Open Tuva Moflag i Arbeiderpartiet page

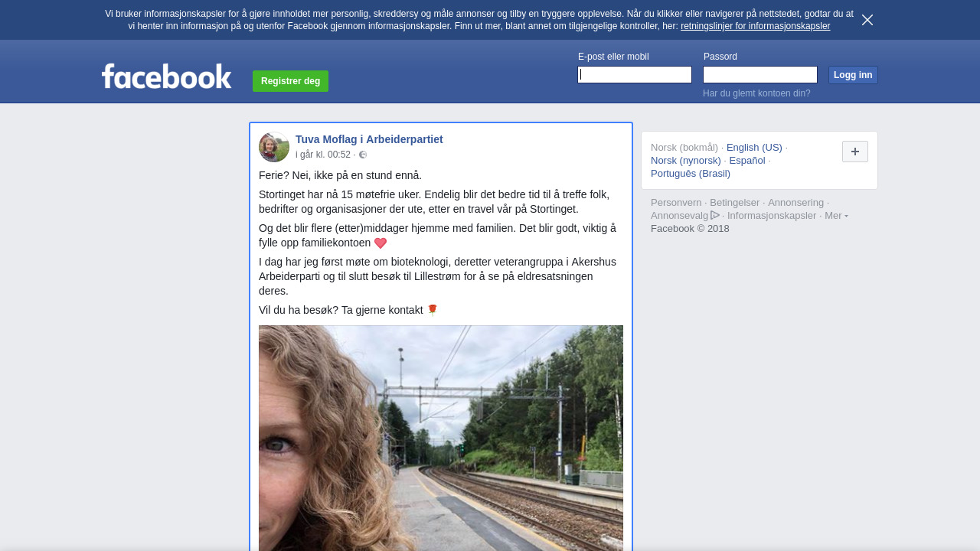(369, 139)
